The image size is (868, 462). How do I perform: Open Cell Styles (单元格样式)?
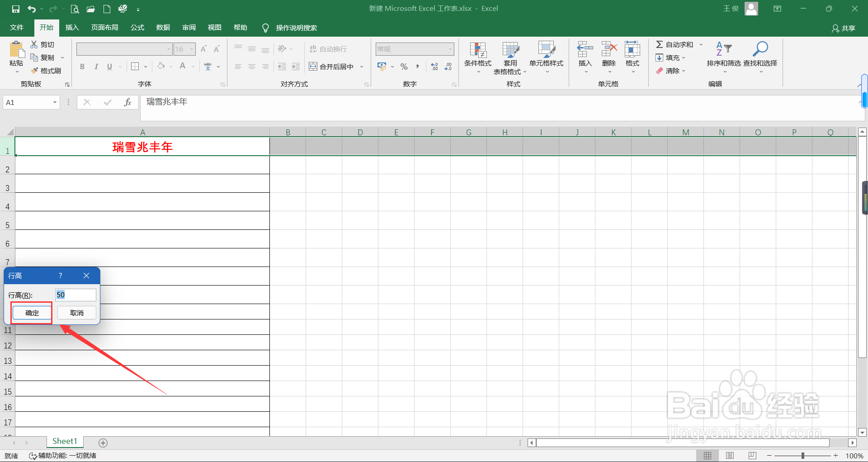546,58
